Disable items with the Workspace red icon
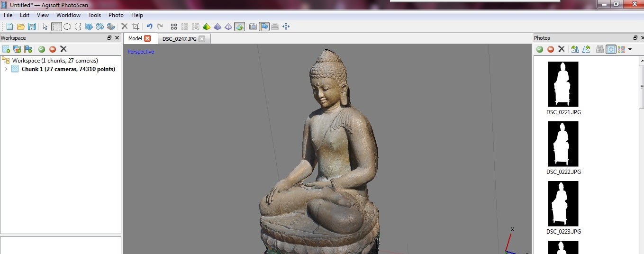The height and width of the screenshot is (254, 644). point(53,49)
